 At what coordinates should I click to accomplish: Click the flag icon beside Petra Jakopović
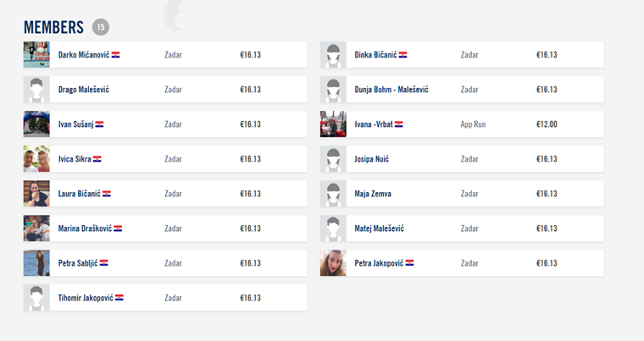click(x=409, y=263)
